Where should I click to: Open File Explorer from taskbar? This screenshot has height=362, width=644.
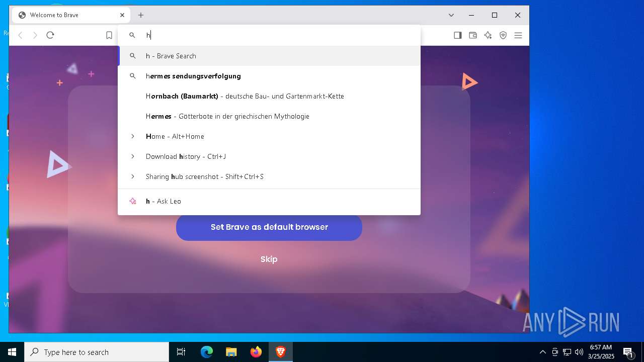231,352
